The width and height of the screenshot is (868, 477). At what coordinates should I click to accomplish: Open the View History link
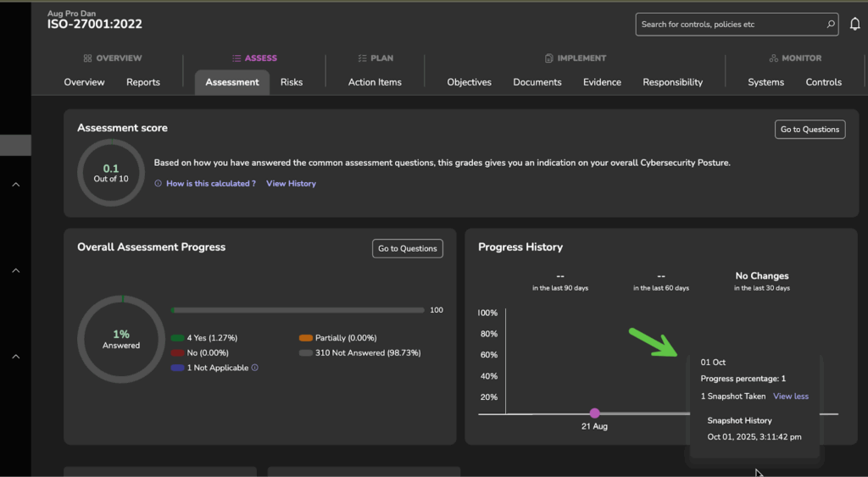tap(291, 184)
